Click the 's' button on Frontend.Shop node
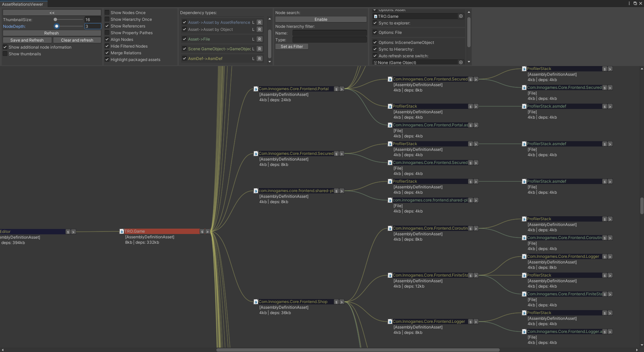Screen dimensions: 644x352 tap(336, 302)
